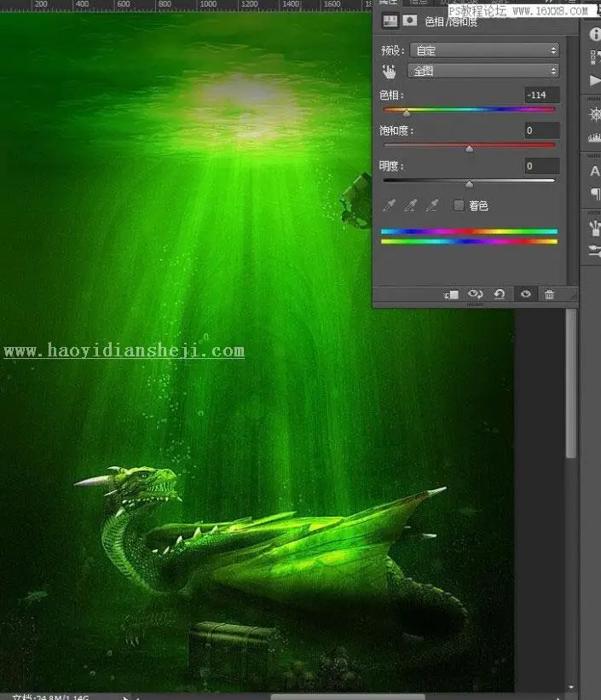This screenshot has height=700, width=601.
Task: Select the Hue/Saturation adjustment icon in Properties
Action: pyautogui.click(x=390, y=21)
